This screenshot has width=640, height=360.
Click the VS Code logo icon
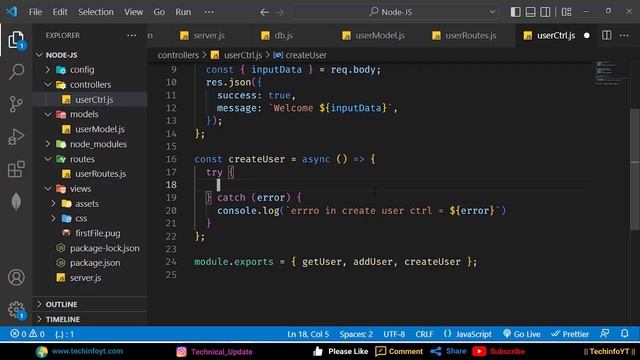[x=11, y=11]
